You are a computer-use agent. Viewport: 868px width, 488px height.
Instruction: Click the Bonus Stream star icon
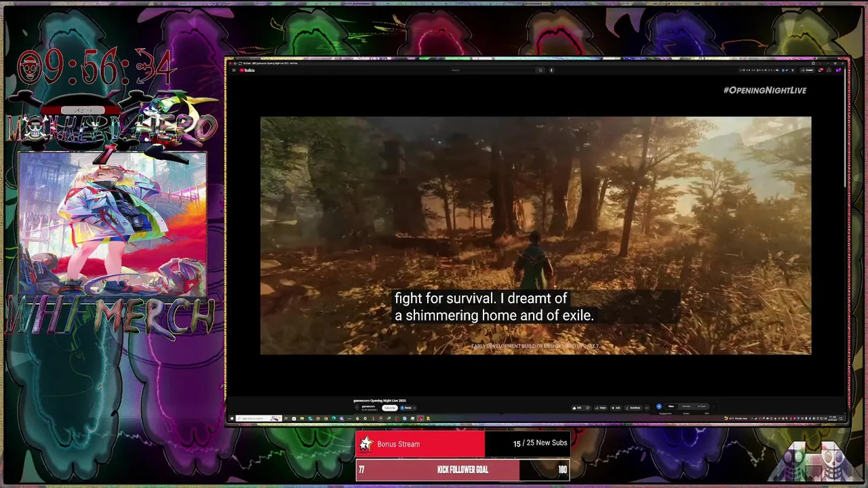point(366,444)
